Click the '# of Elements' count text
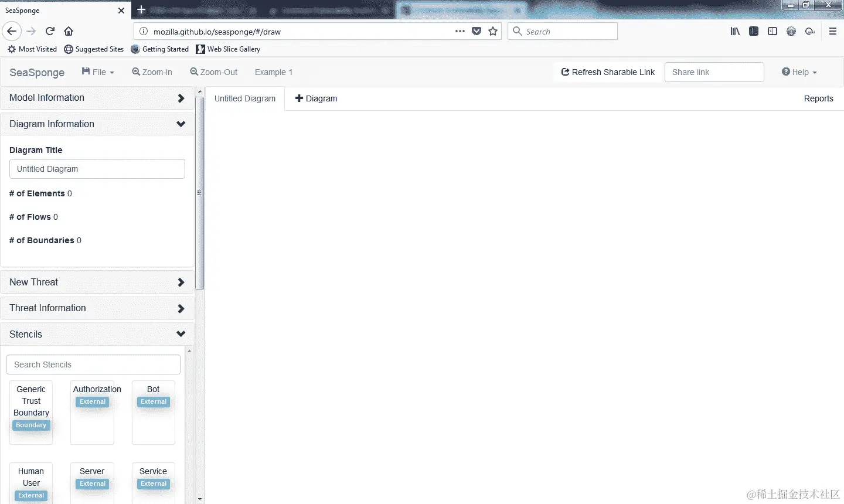The height and width of the screenshot is (504, 844). [x=40, y=193]
